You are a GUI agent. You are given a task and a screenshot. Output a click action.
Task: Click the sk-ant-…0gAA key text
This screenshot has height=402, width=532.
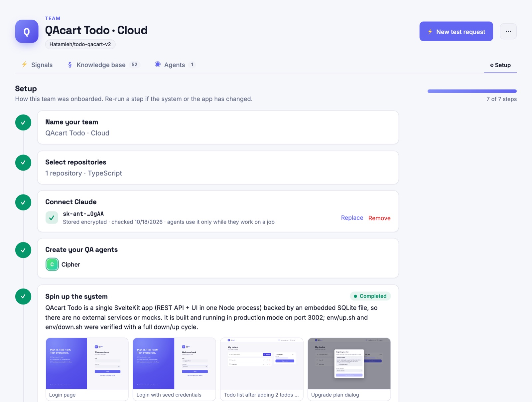[83, 214]
